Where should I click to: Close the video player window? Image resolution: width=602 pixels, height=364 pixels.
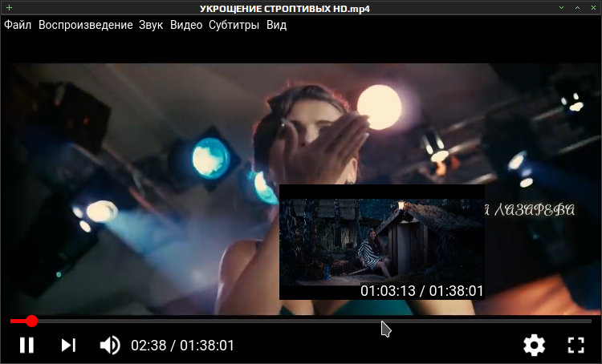[593, 8]
